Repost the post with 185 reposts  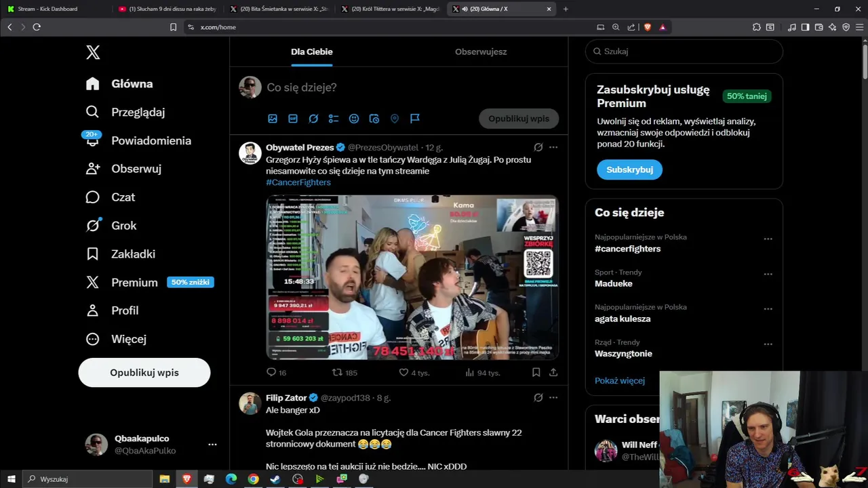tap(344, 373)
